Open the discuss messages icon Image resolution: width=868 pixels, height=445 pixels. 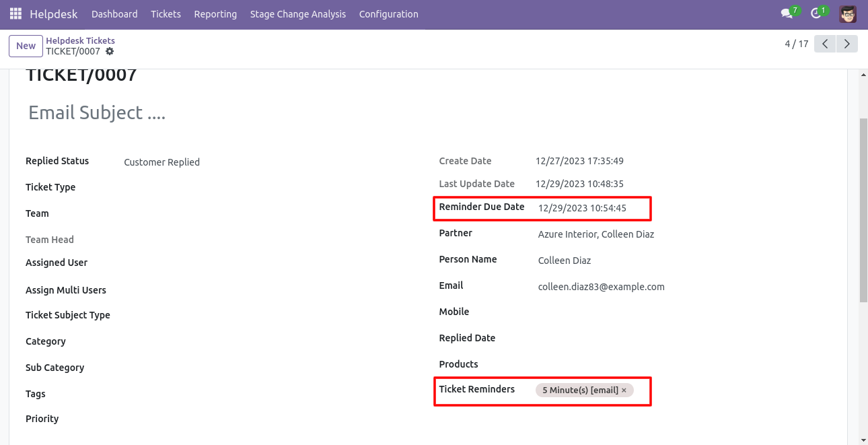pos(787,14)
